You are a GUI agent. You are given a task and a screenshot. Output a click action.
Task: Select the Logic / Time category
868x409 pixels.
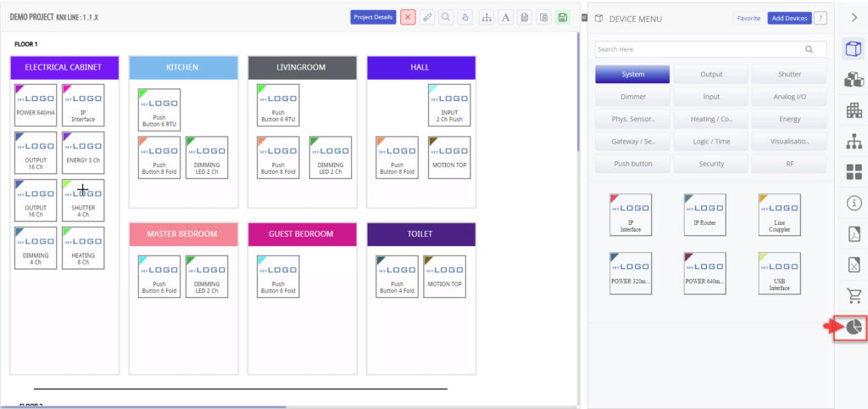(711, 142)
